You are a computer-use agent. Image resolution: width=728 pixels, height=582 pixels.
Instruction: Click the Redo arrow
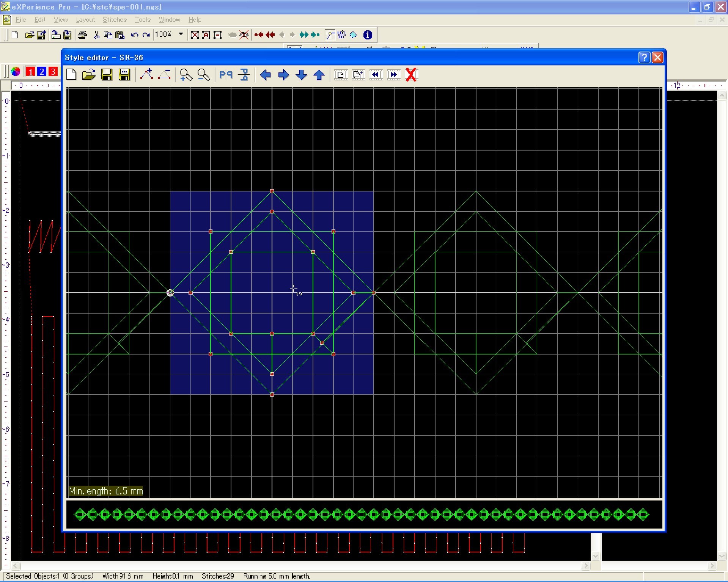point(146,35)
